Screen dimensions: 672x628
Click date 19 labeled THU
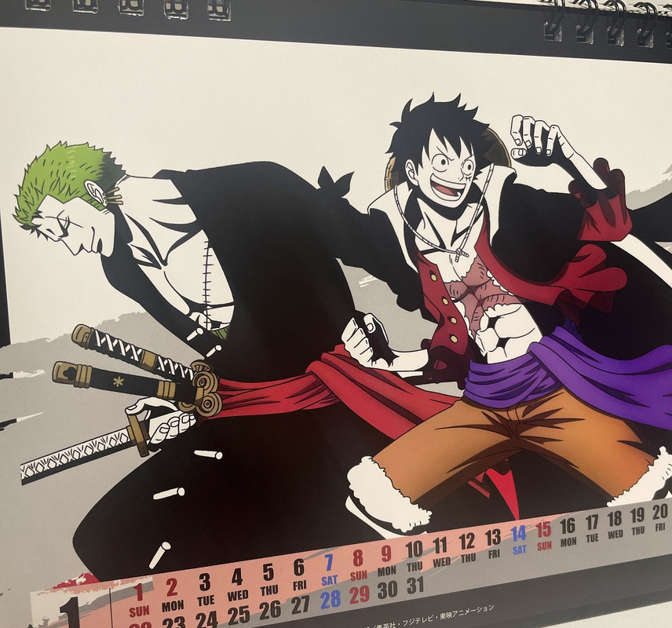(x=637, y=516)
